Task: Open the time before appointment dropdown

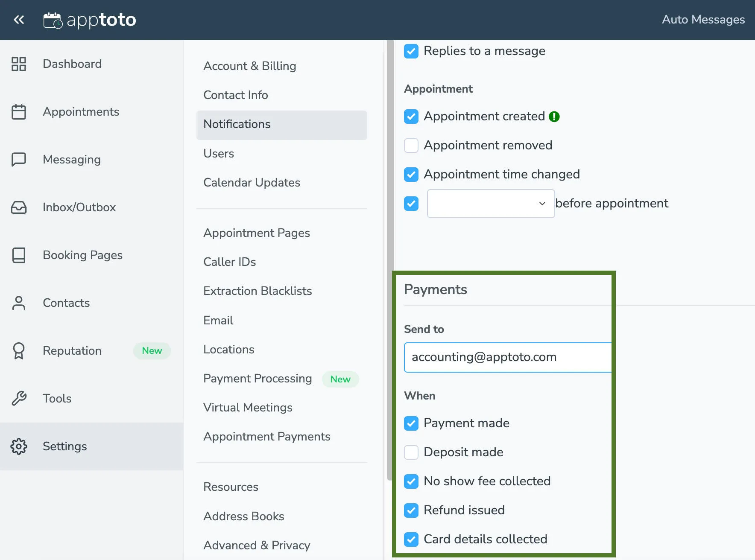Action: [490, 204]
